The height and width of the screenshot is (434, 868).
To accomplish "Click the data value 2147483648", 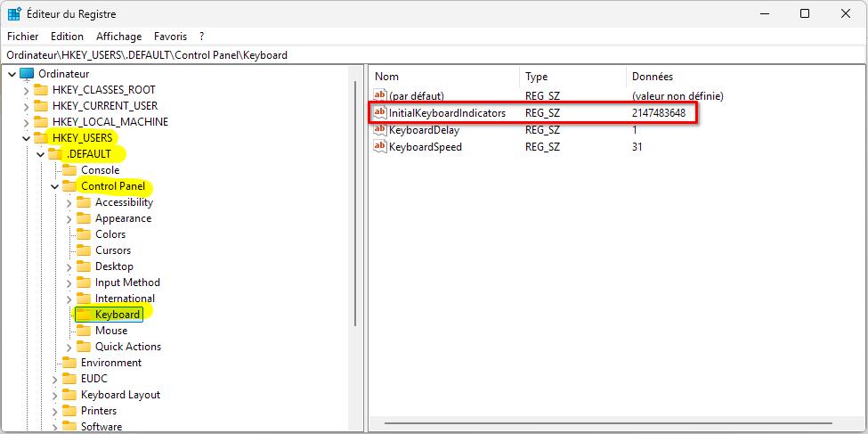I will (659, 113).
